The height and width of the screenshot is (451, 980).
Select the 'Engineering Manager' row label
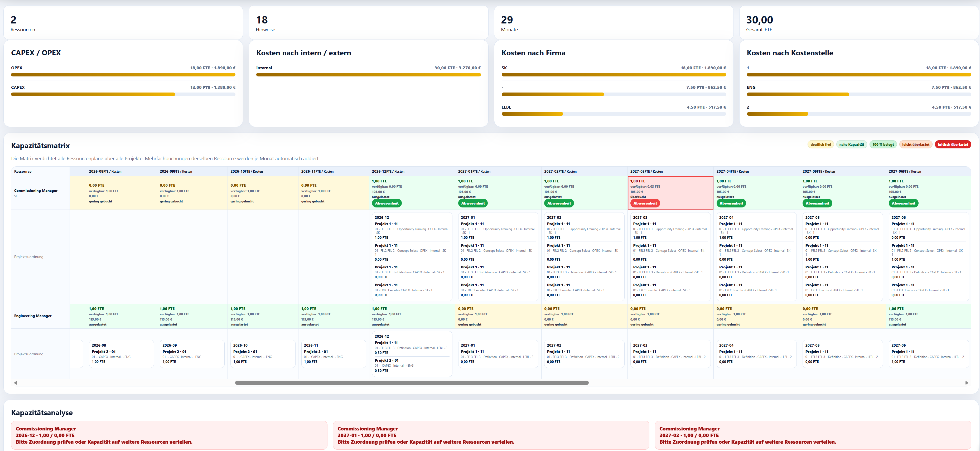(x=33, y=316)
